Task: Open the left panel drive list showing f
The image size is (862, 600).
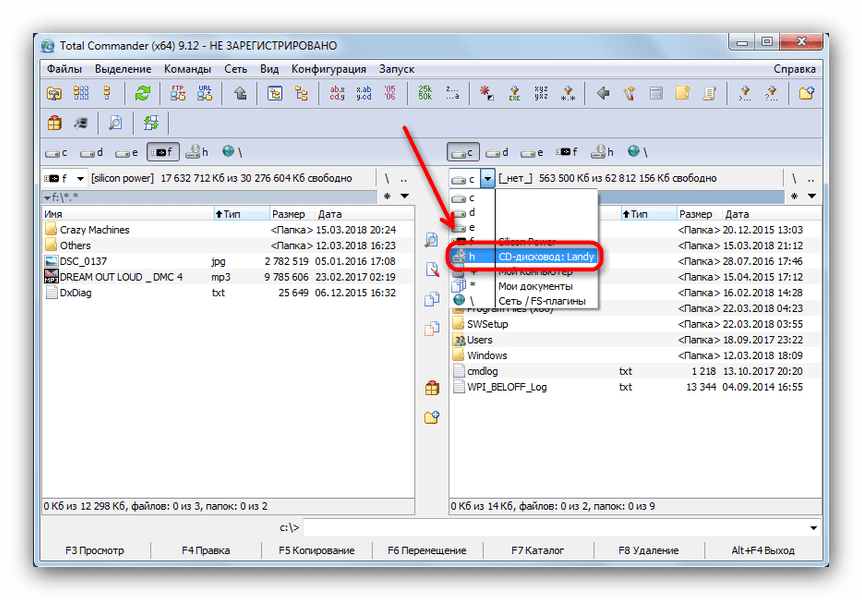Action: pyautogui.click(x=65, y=178)
